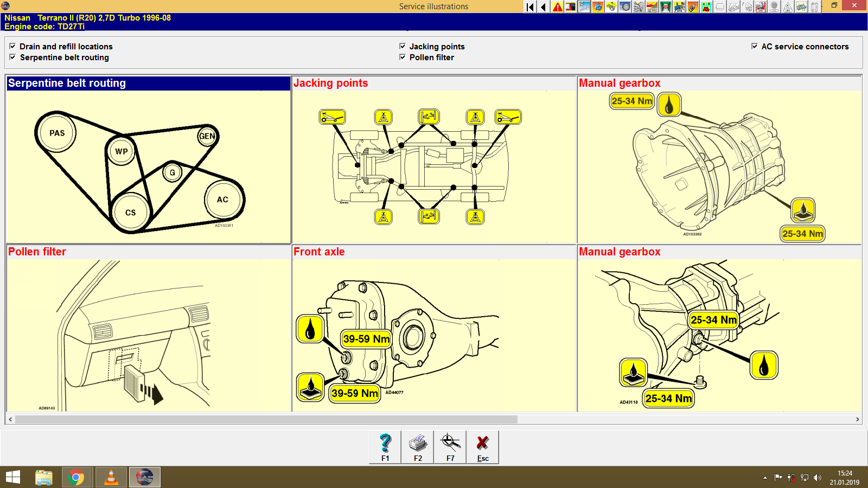Image resolution: width=868 pixels, height=488 pixels.
Task: Open the Front axle illustration panel
Action: pos(433,333)
